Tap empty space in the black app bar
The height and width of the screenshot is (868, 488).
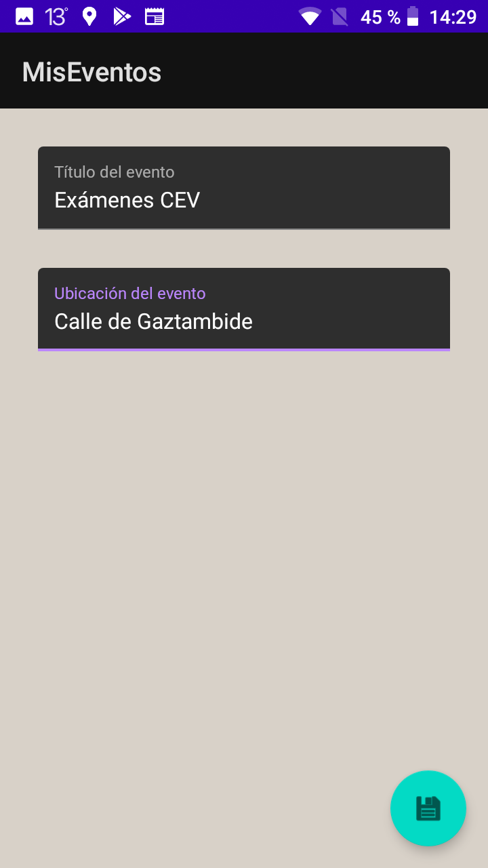click(325, 72)
